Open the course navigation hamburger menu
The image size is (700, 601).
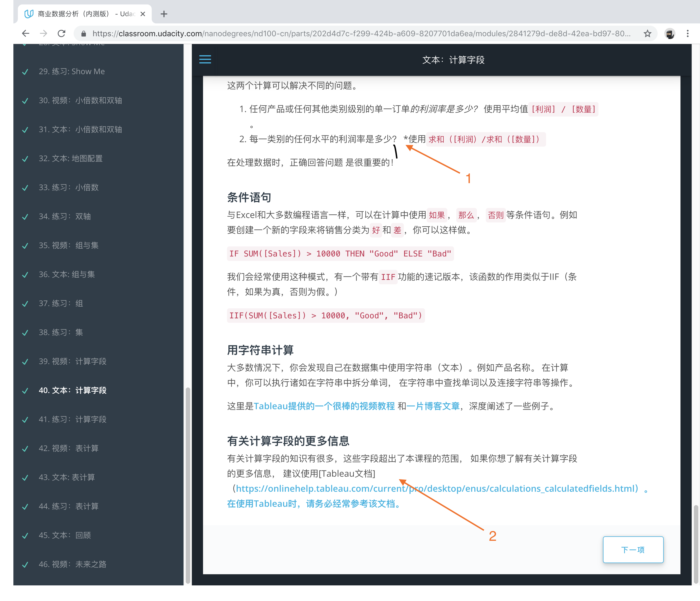pyautogui.click(x=205, y=59)
